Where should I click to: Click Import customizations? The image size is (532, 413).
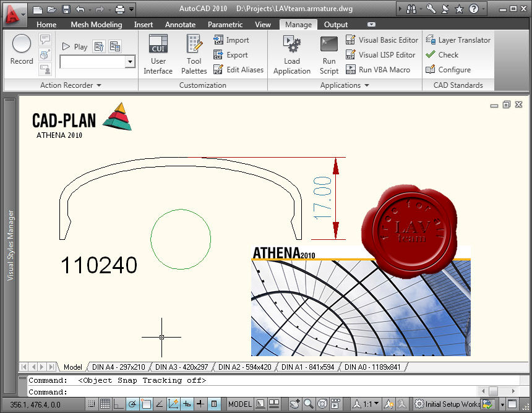[x=231, y=40]
